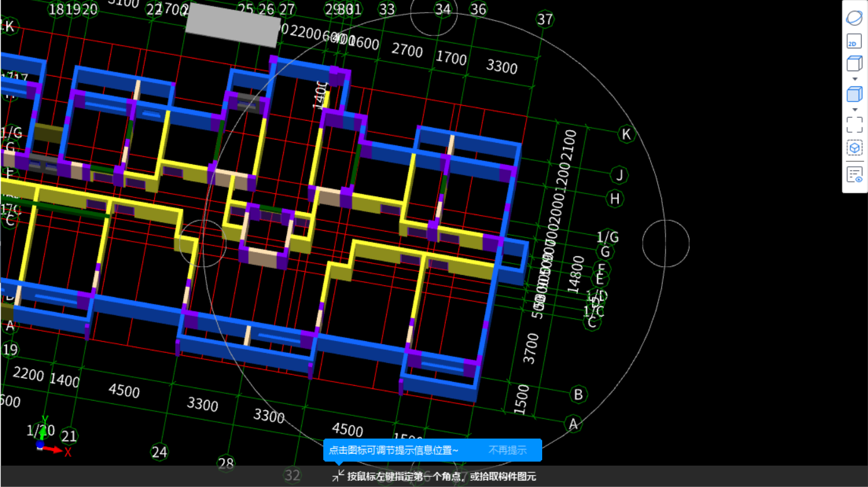
Task: Click the orbit handle circle at right
Action: 666,244
